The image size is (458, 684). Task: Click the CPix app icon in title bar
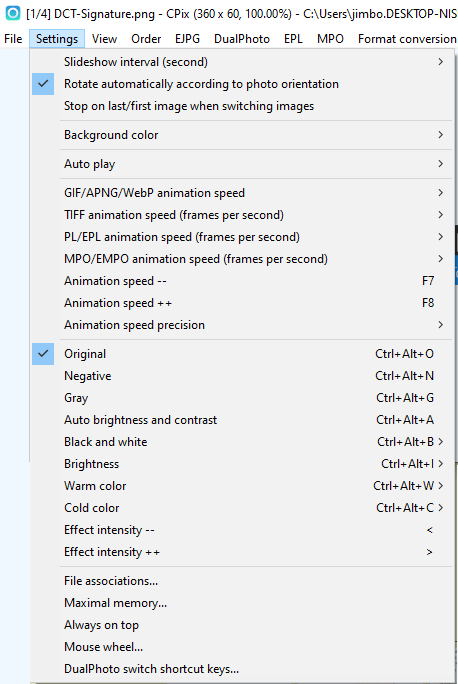pos(12,13)
